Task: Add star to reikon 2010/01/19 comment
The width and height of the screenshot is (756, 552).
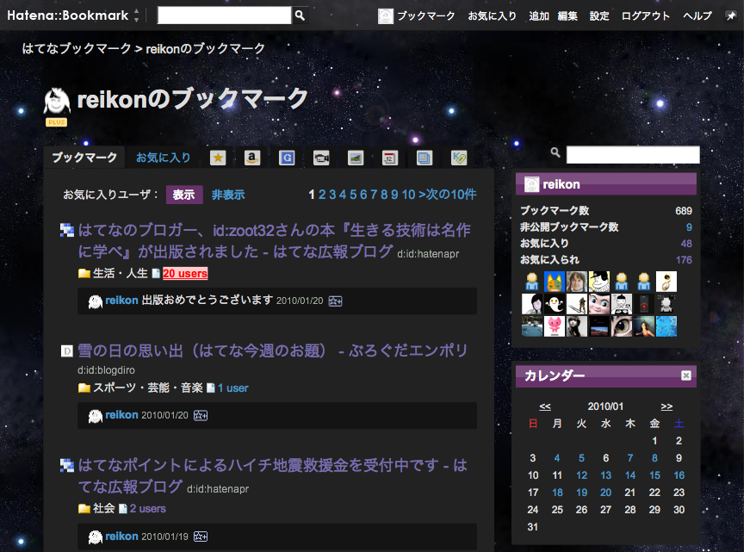Action: click(201, 536)
